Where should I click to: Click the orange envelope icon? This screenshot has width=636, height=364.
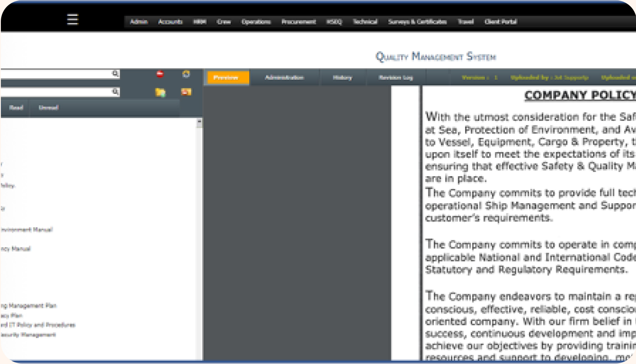pos(186,92)
